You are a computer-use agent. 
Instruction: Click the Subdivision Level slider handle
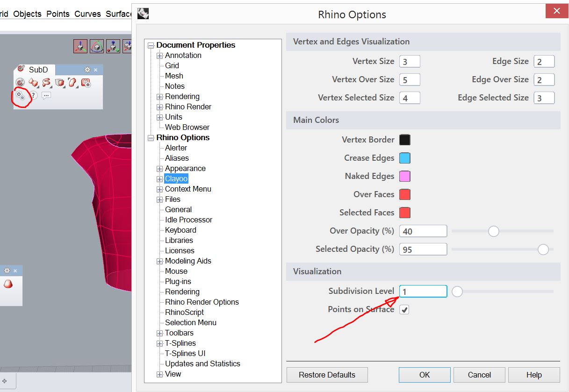457,292
